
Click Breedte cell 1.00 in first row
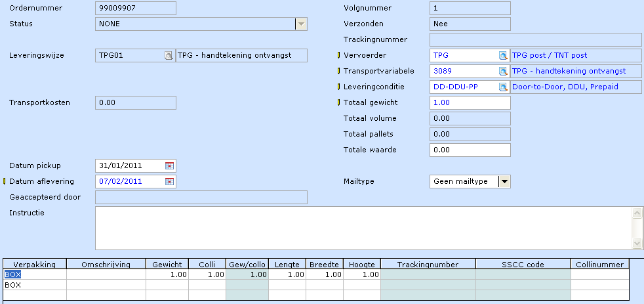point(325,274)
